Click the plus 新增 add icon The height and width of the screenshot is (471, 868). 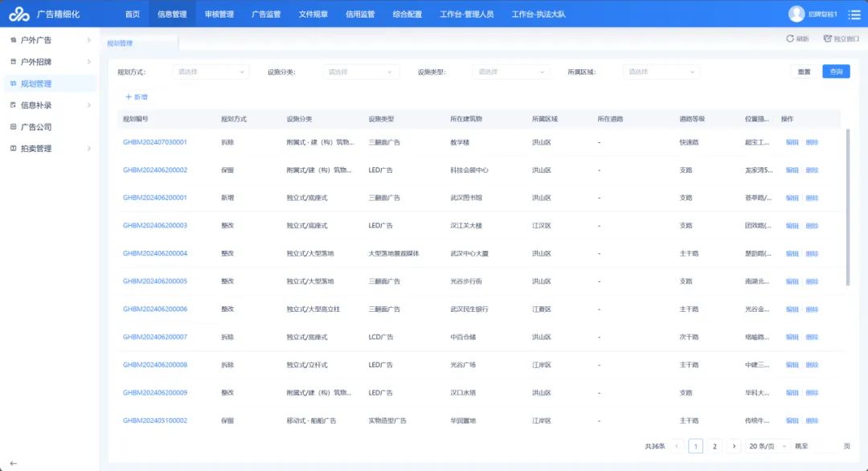128,96
